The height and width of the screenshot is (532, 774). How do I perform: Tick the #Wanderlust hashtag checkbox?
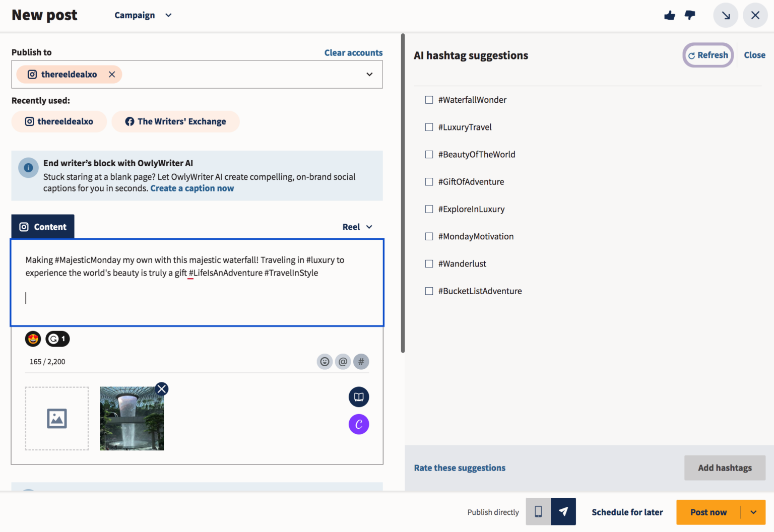coord(429,264)
